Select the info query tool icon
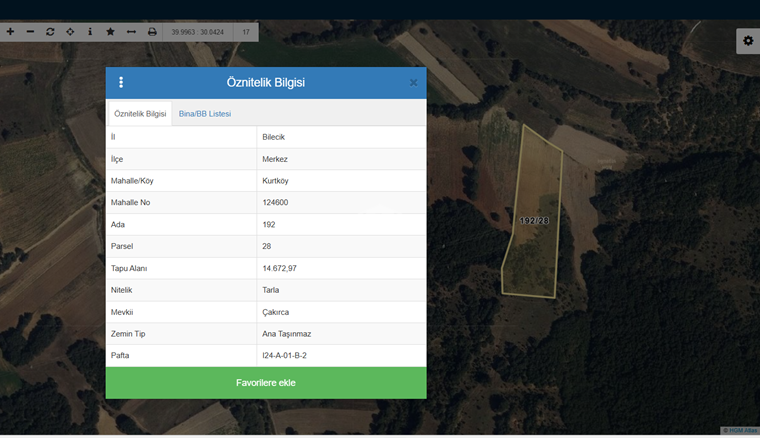The height and width of the screenshot is (438, 760). tap(90, 32)
